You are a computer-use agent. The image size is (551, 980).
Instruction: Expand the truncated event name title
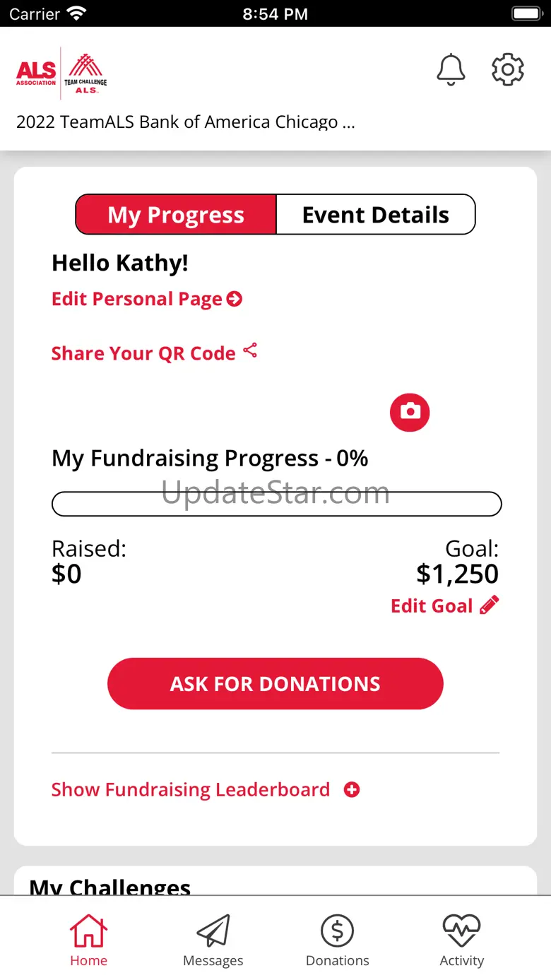click(x=185, y=122)
